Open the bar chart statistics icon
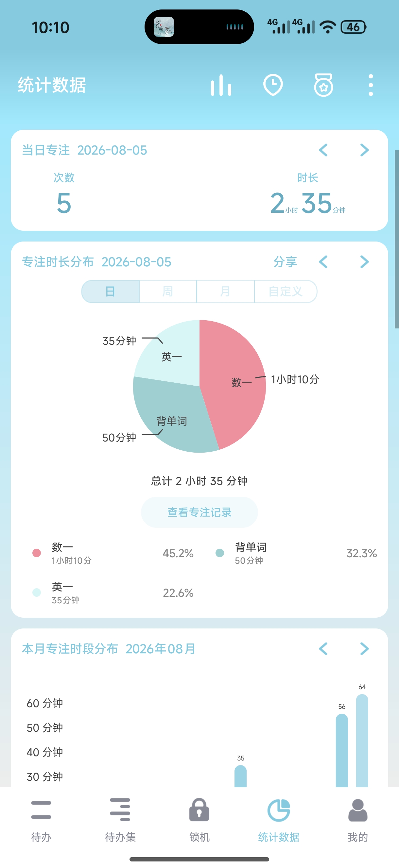This screenshot has width=399, height=868. pos(221,85)
